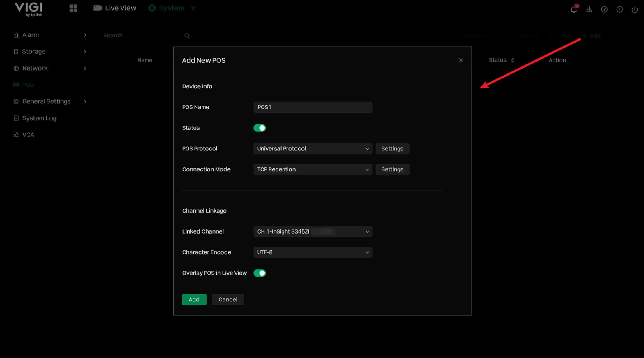Click the Live View camera icon
The image size is (644, 358).
coord(98,8)
